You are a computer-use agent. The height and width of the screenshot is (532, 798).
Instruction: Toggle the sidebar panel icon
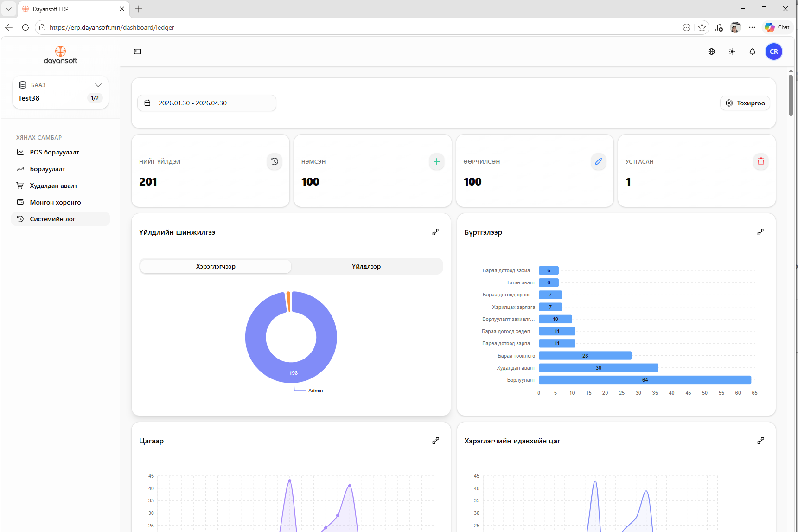[x=138, y=51]
